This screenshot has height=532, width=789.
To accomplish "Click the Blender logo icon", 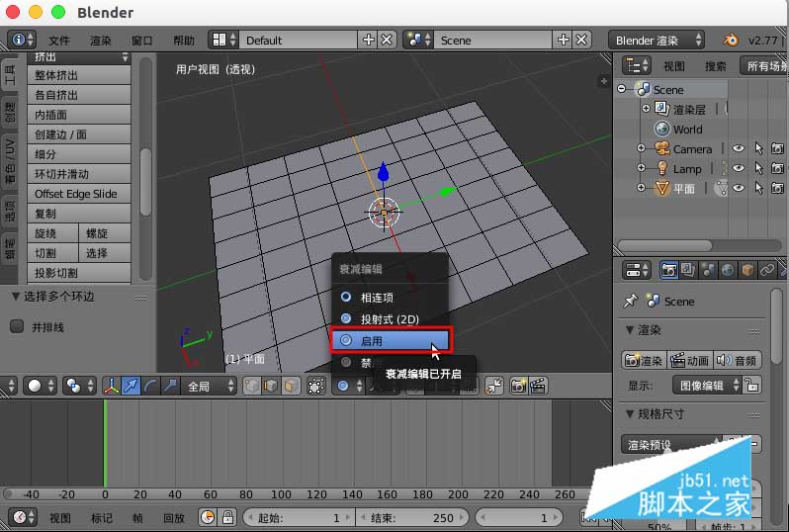I will (730, 40).
